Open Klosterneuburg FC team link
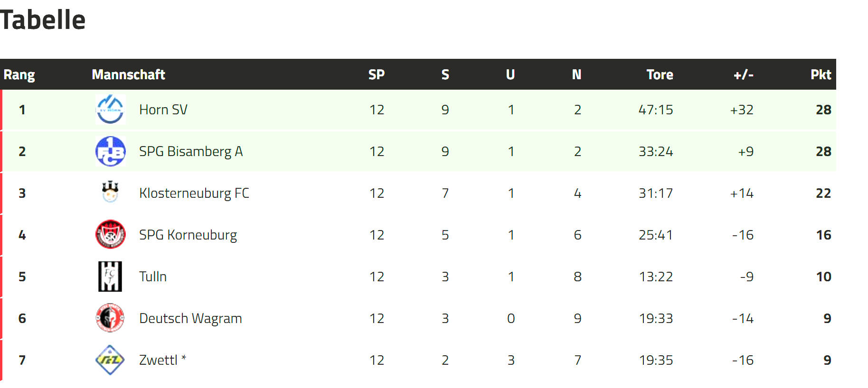Image resolution: width=868 pixels, height=388 pixels. 194,193
